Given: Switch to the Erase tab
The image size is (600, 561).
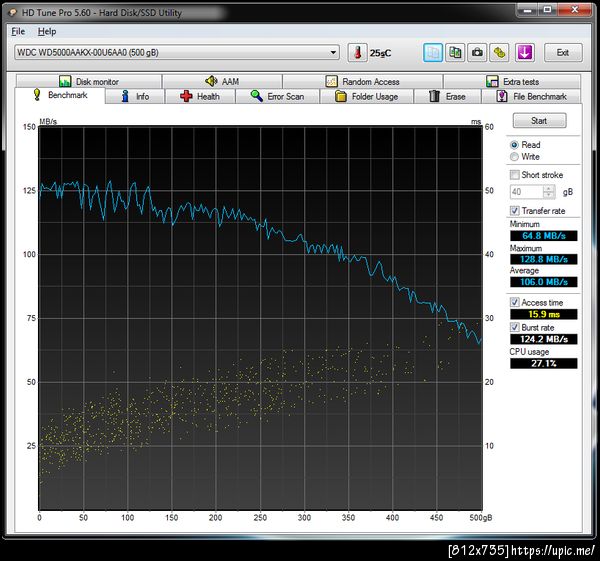Looking at the screenshot, I should (447, 96).
